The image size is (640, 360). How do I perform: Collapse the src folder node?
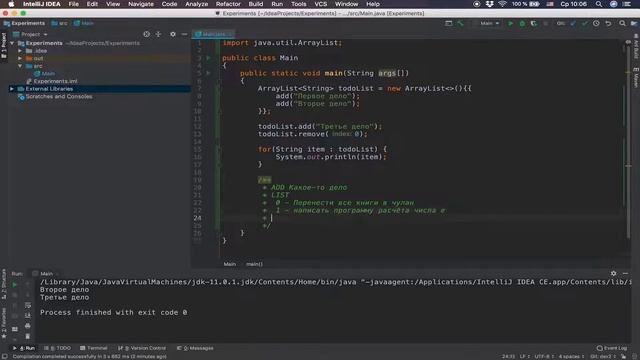pyautogui.click(x=20, y=66)
